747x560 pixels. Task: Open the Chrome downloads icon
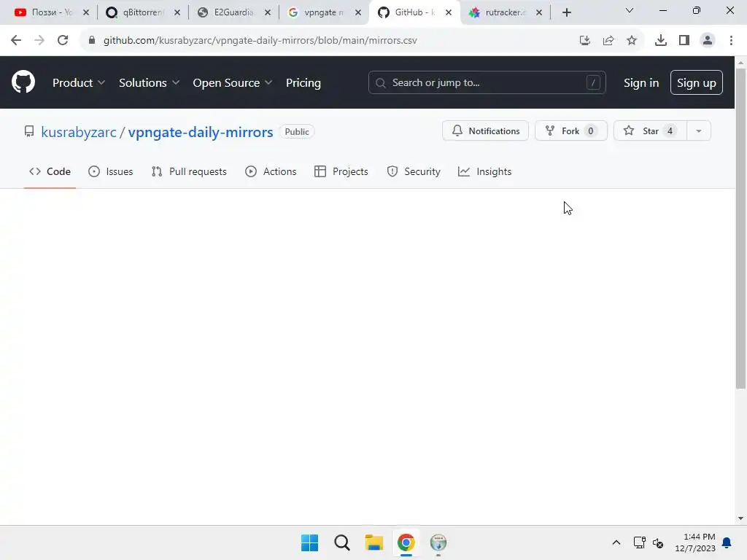[x=661, y=40]
